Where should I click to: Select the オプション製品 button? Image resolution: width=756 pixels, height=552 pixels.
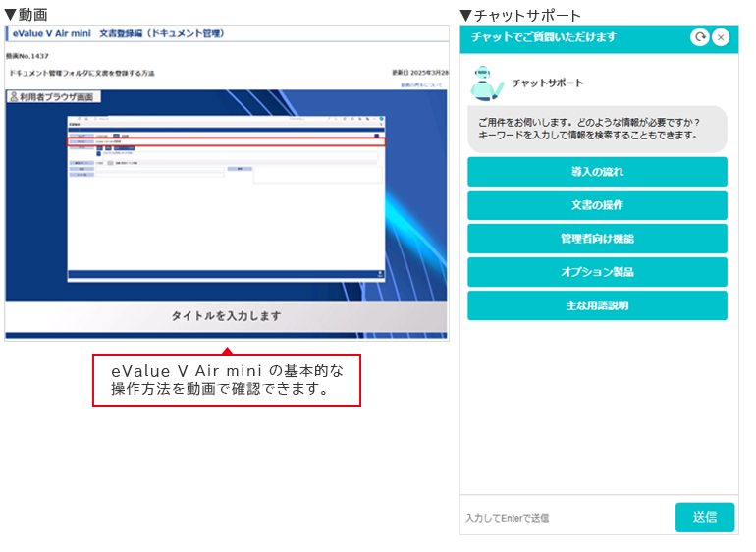[x=597, y=272]
